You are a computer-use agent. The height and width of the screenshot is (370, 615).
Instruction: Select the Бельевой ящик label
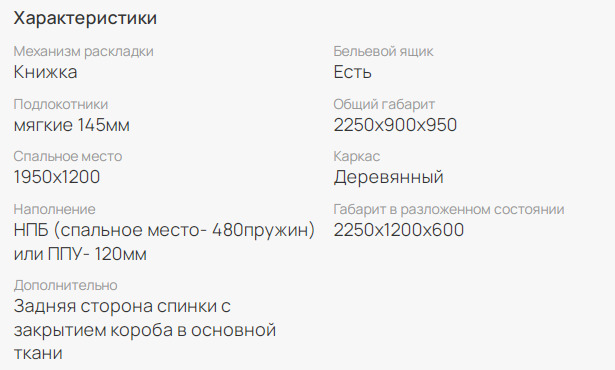384,51
